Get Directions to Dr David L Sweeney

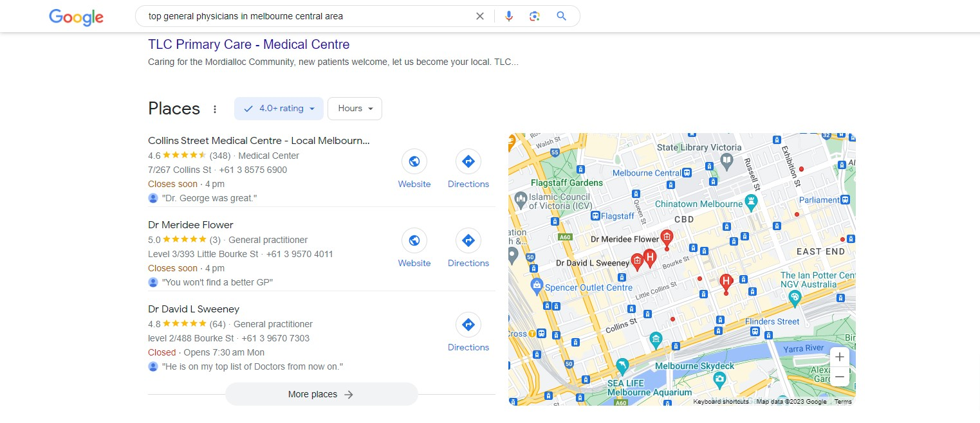[x=468, y=333]
